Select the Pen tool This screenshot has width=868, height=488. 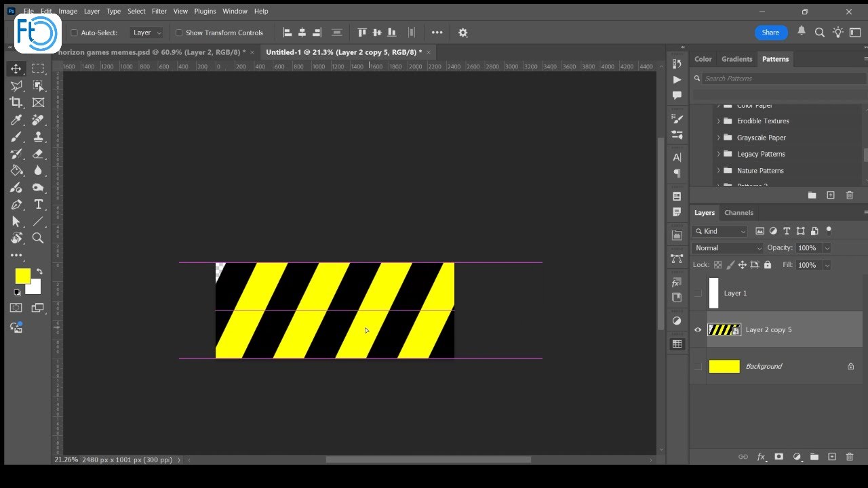coord(16,204)
